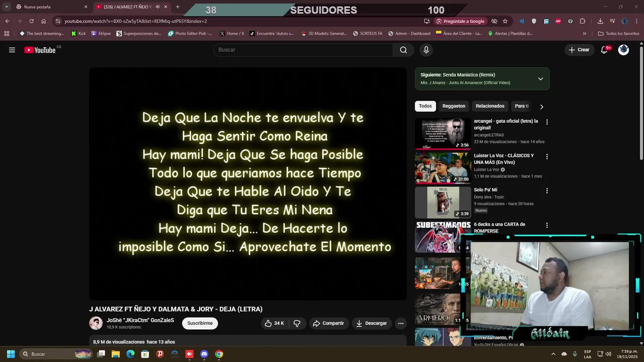This screenshot has height=362, width=644.
Task: Show overflow bookmarks chevron
Action: (584, 34)
